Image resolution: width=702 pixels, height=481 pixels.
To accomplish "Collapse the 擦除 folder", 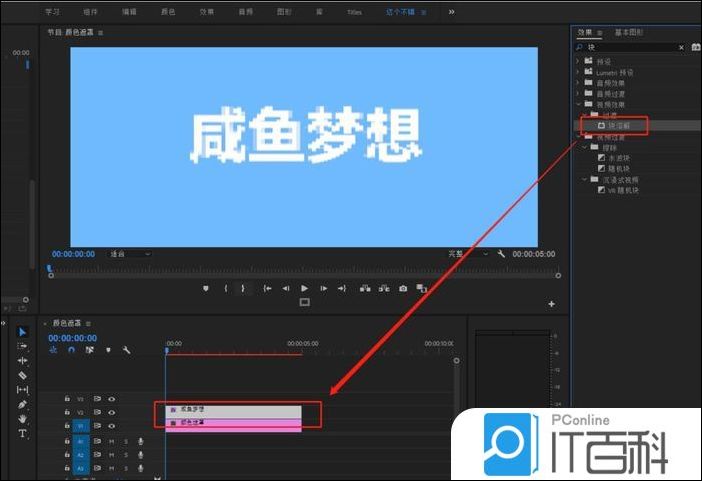I will coord(584,147).
